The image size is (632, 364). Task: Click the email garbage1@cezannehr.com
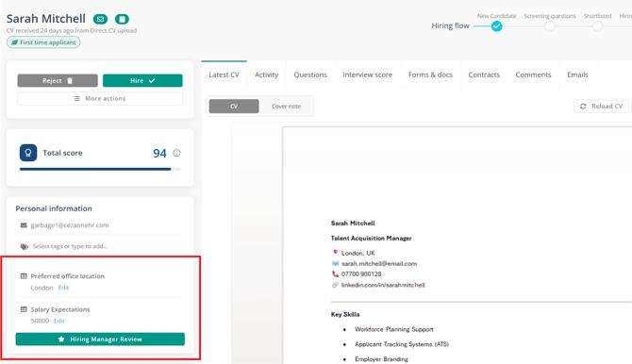tap(70, 225)
